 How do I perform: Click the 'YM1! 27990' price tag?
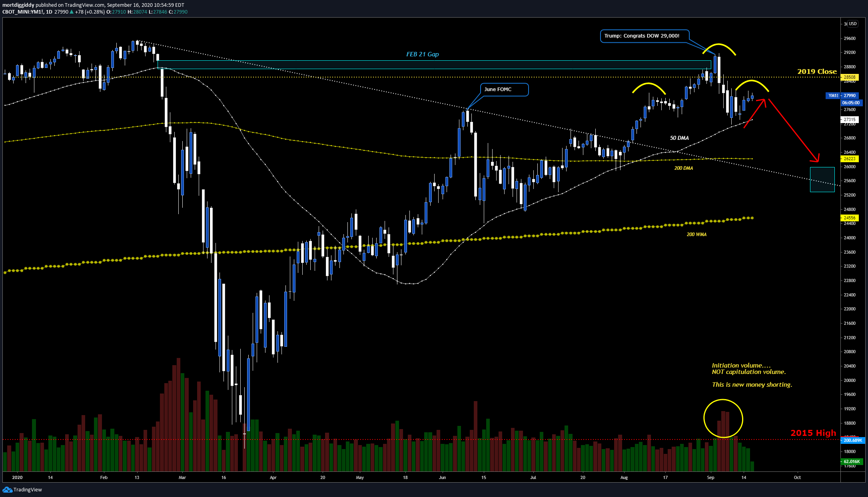[x=842, y=96]
